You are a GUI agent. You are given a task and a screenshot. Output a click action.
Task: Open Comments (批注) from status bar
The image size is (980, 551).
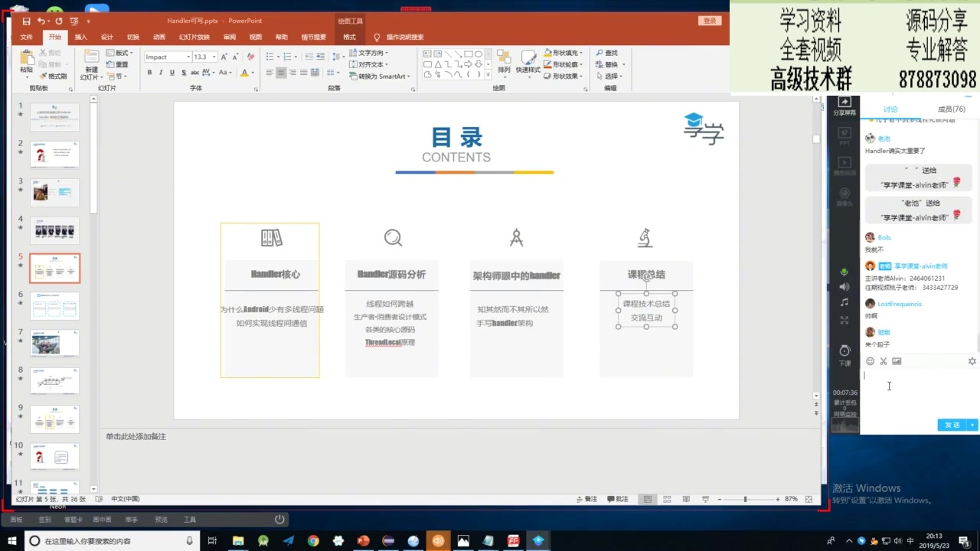pos(618,499)
